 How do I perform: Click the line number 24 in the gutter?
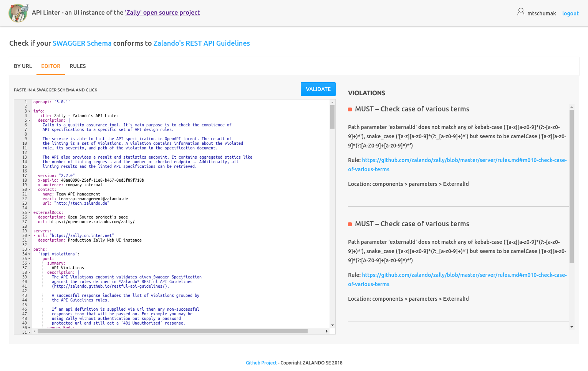[25, 208]
